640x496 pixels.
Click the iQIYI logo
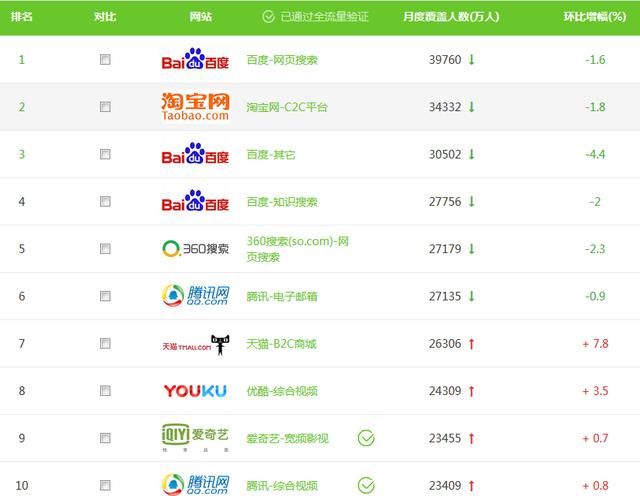[x=195, y=438]
